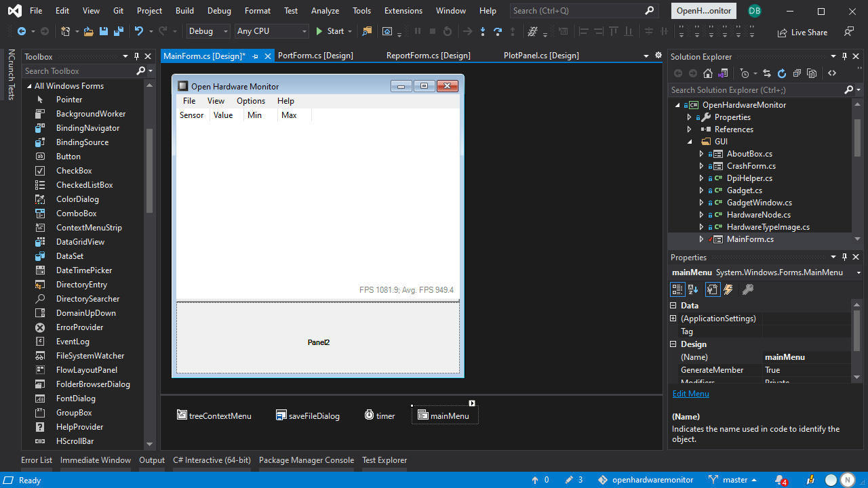868x488 pixels.
Task: Select the timer component in the tray
Action: (x=379, y=415)
